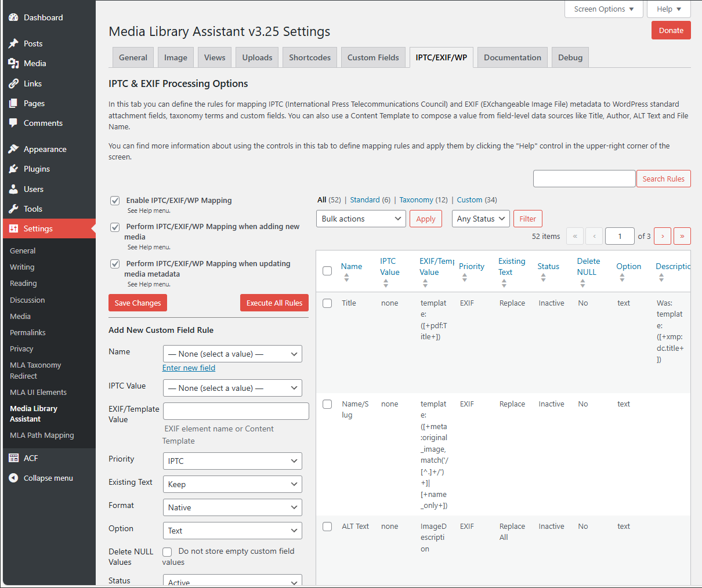
Task: Click the Execute All Rules button
Action: click(x=274, y=303)
